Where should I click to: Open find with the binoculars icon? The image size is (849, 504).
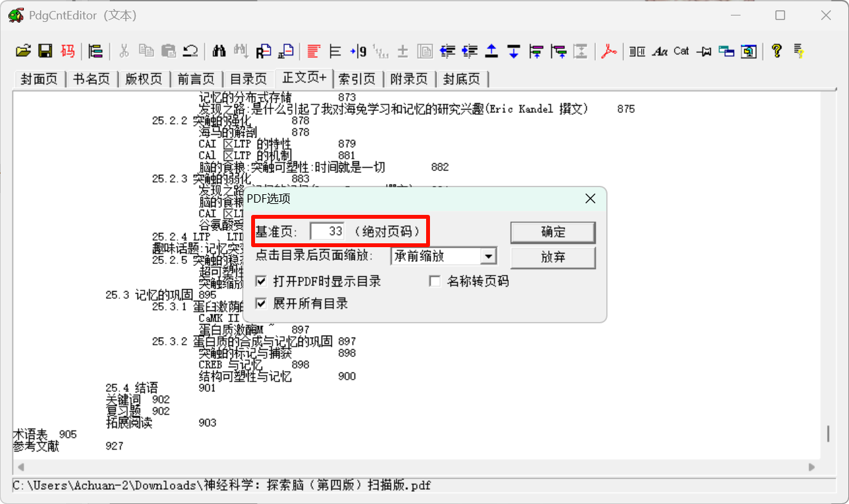(x=219, y=51)
